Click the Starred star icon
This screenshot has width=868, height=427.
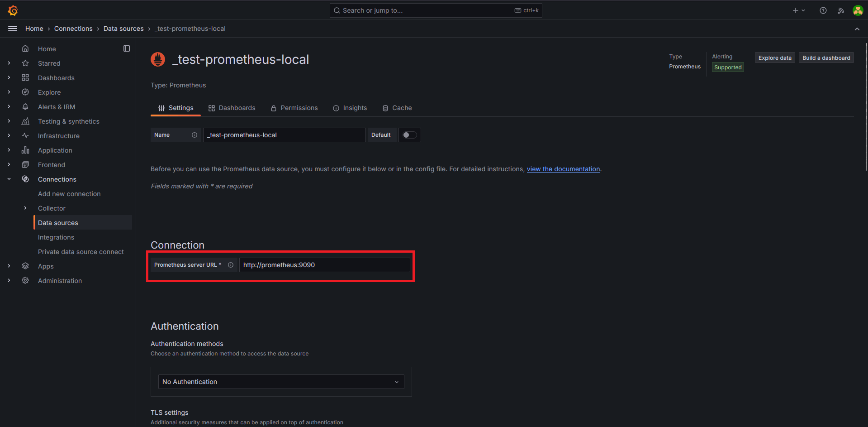pos(25,63)
